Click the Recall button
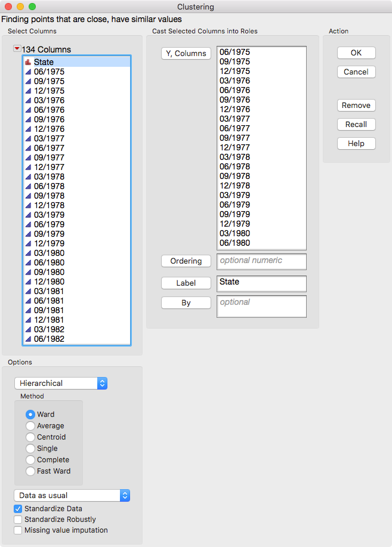The width and height of the screenshot is (392, 547). pos(356,125)
